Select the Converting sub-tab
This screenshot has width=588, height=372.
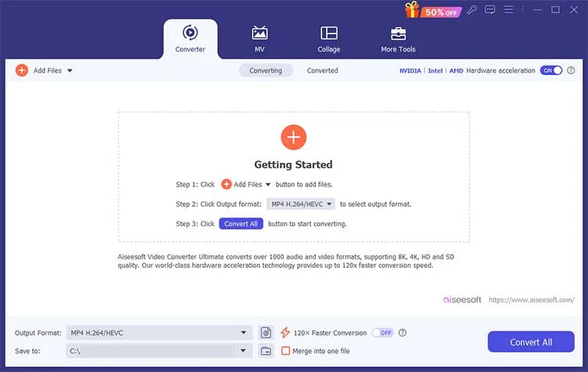(266, 70)
